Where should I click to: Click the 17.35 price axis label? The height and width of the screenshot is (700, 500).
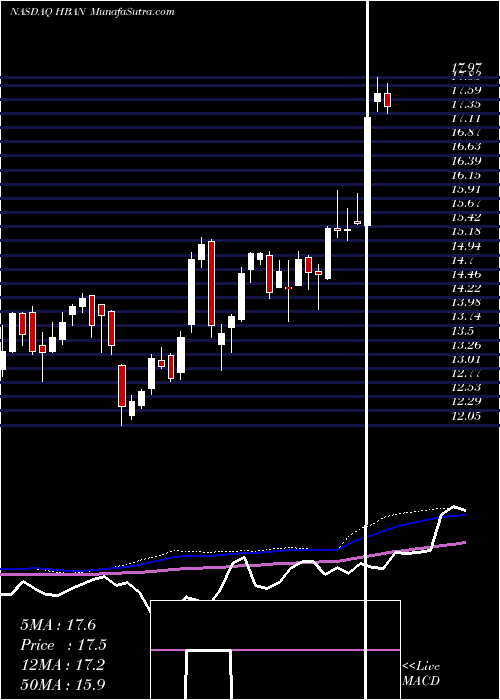(x=466, y=105)
